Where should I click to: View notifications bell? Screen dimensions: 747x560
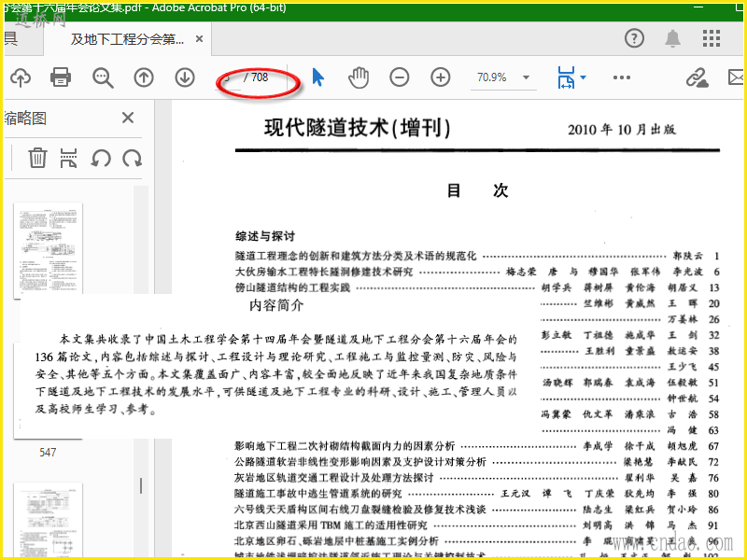tap(672, 38)
